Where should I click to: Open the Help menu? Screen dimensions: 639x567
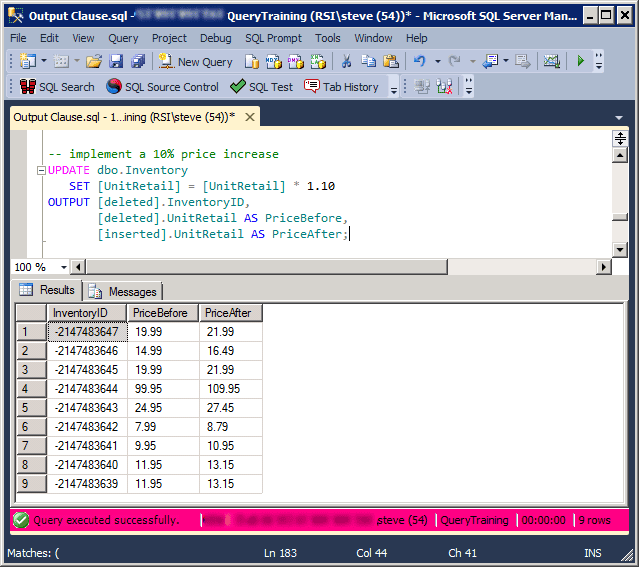(x=416, y=38)
